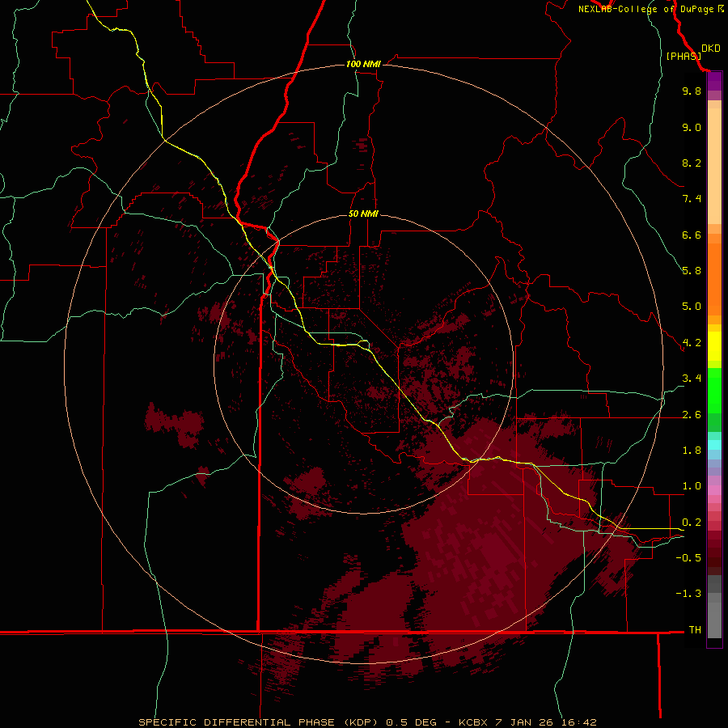Viewport: 728px width, 728px height.
Task: Click the Specific Differential Phase caption
Action: click(367, 722)
